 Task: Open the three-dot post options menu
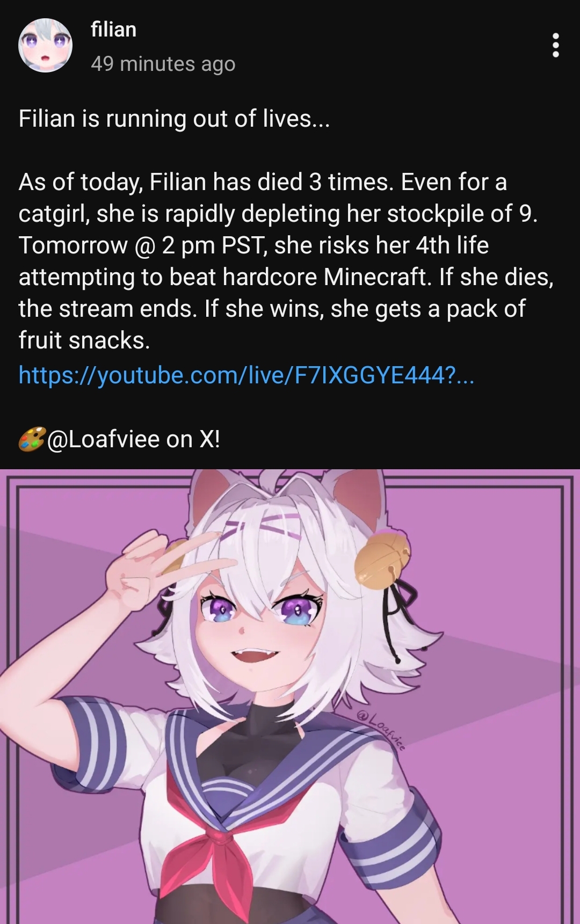pyautogui.click(x=556, y=45)
